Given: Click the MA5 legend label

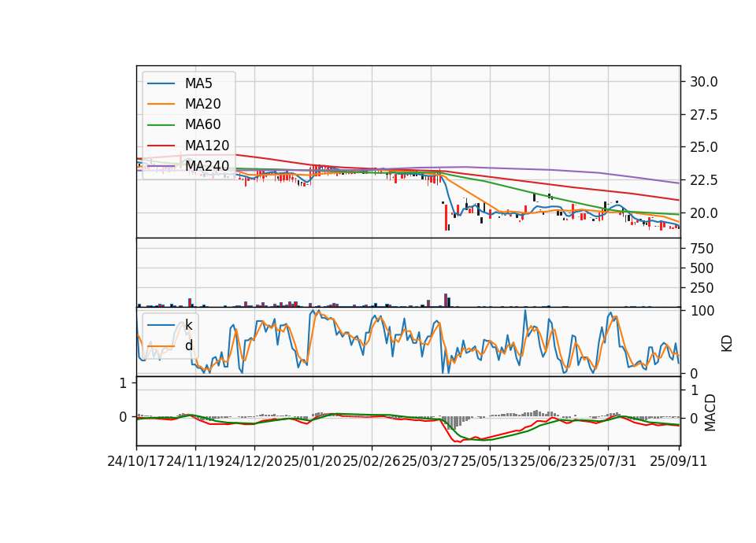Looking at the screenshot, I should tap(198, 83).
